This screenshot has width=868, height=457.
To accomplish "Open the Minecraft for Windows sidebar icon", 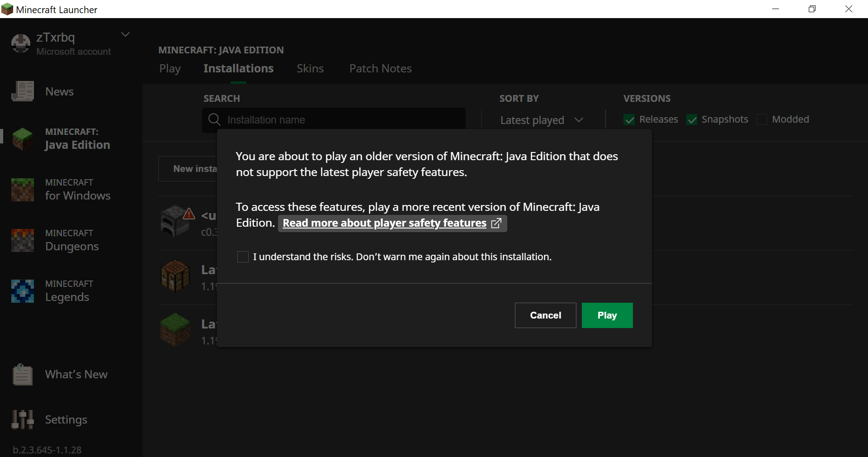I will [23, 190].
